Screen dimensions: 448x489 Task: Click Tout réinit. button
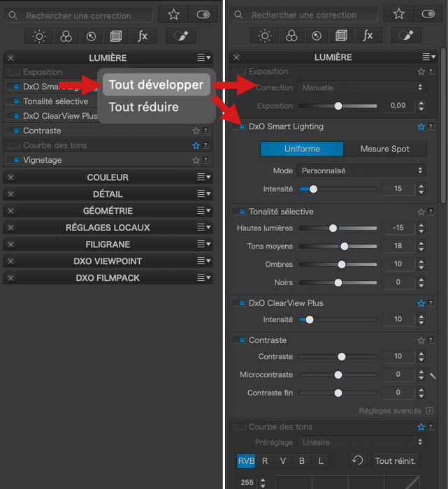coord(396,460)
